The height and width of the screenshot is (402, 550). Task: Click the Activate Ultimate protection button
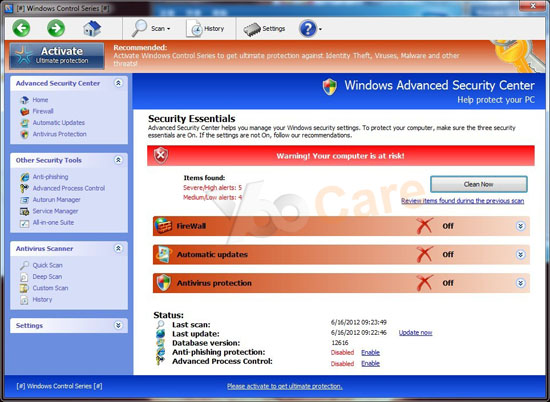click(57, 56)
